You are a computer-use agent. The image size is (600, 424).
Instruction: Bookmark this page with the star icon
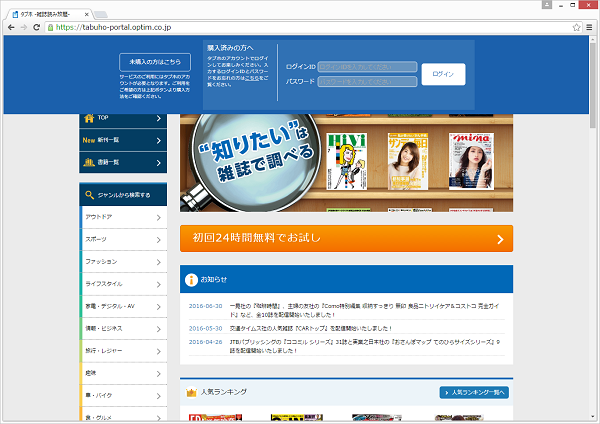(x=576, y=27)
